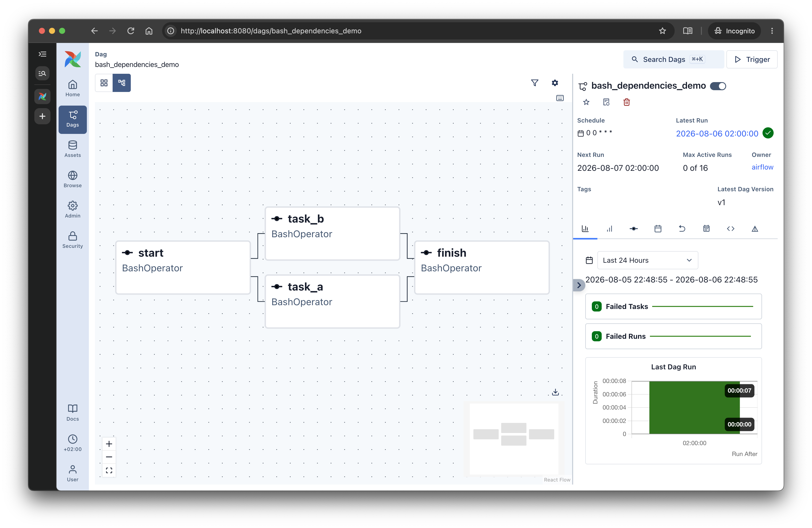812x528 pixels.
Task: Zoom out of the graph
Action: tap(109, 457)
